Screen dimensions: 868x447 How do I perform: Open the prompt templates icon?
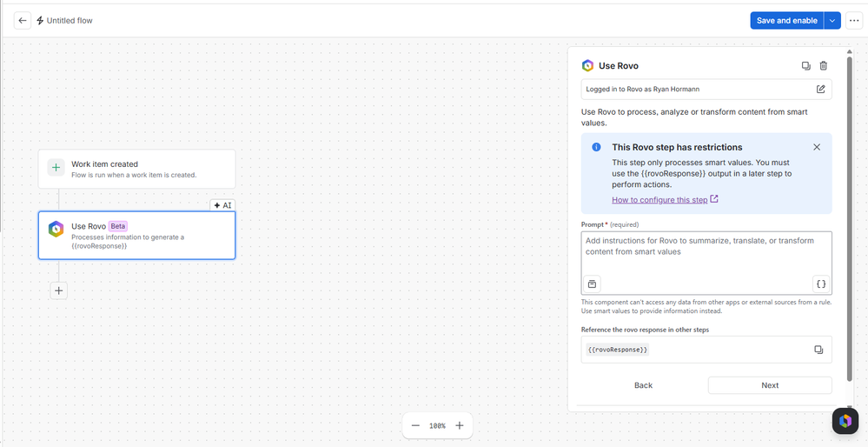592,284
